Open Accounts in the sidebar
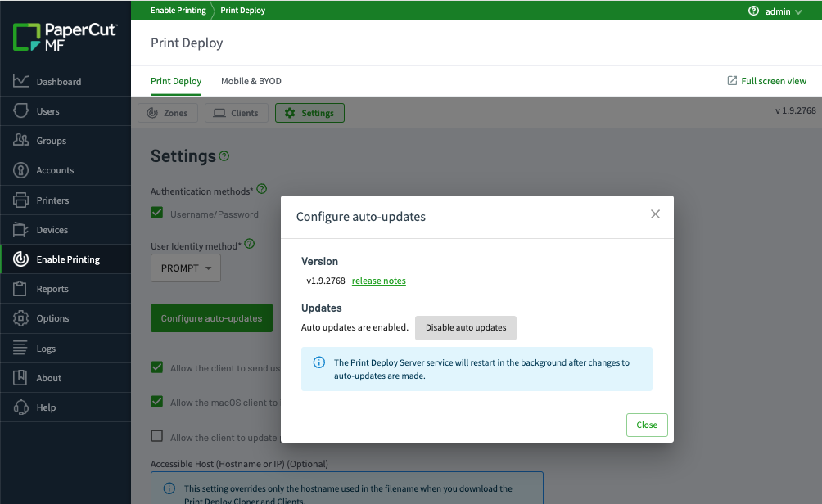This screenshot has width=822, height=504. coord(65,169)
